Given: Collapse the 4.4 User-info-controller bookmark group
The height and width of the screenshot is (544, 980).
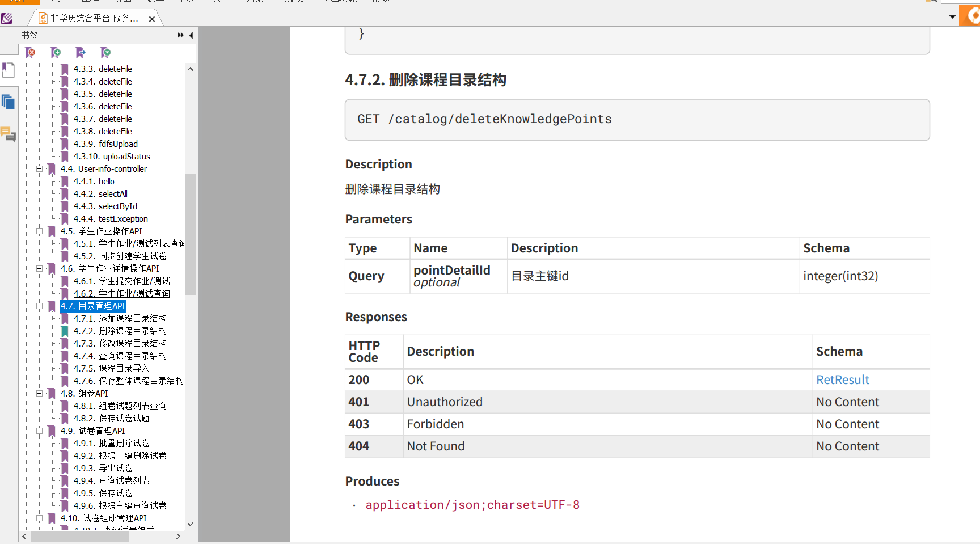Looking at the screenshot, I should (39, 168).
